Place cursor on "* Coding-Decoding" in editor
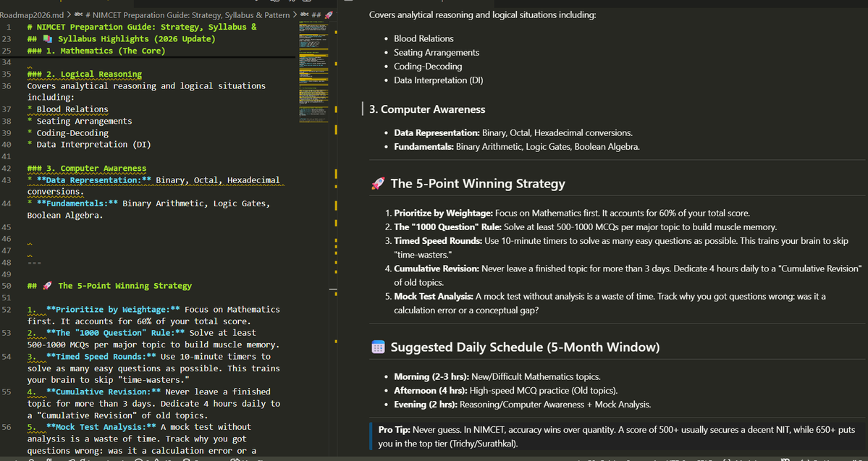868x461 pixels. (67, 133)
